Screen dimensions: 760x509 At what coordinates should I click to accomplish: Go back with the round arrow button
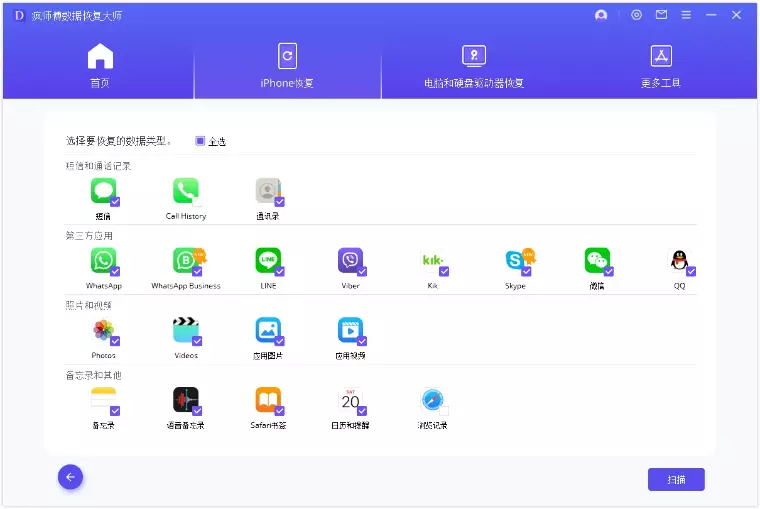pyautogui.click(x=70, y=477)
